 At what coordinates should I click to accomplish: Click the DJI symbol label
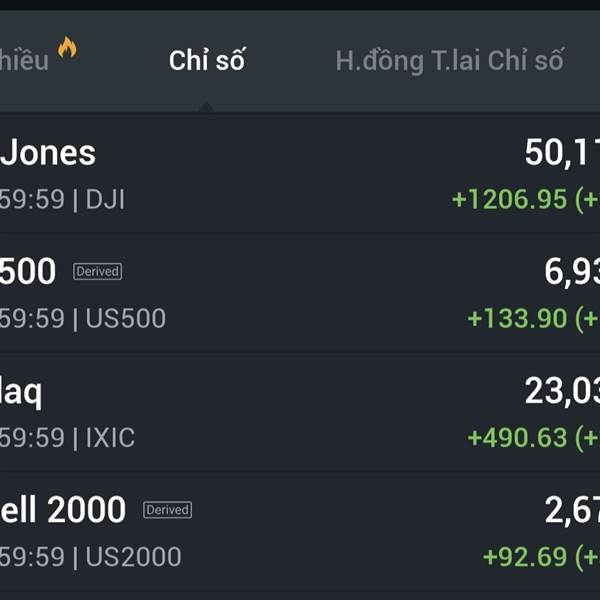105,200
